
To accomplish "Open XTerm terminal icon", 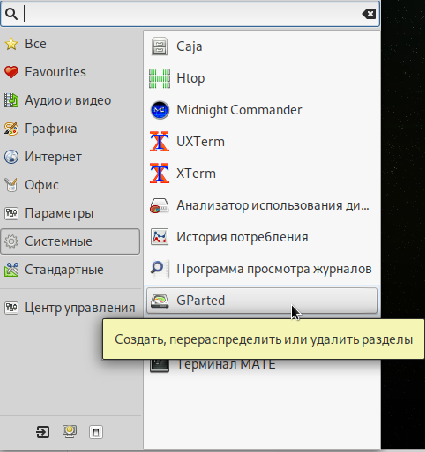I will click(159, 173).
